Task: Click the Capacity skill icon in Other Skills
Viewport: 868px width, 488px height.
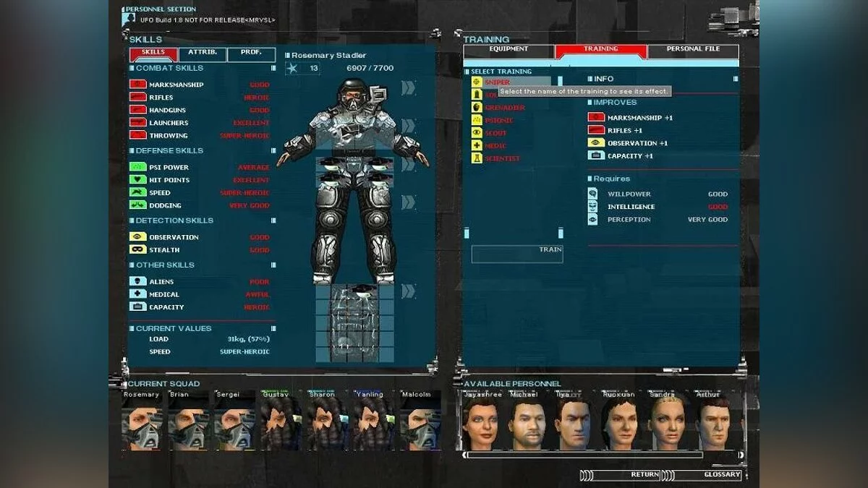Action: coord(137,307)
